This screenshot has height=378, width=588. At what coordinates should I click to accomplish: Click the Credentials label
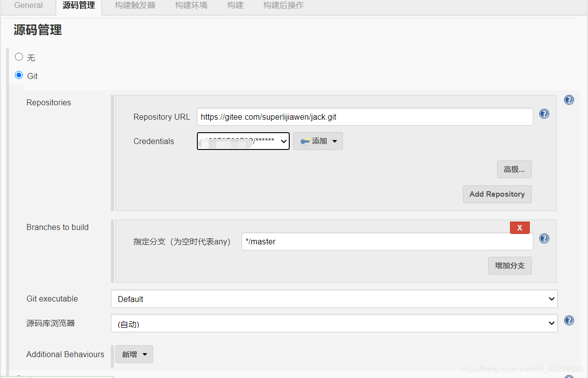[x=154, y=141]
